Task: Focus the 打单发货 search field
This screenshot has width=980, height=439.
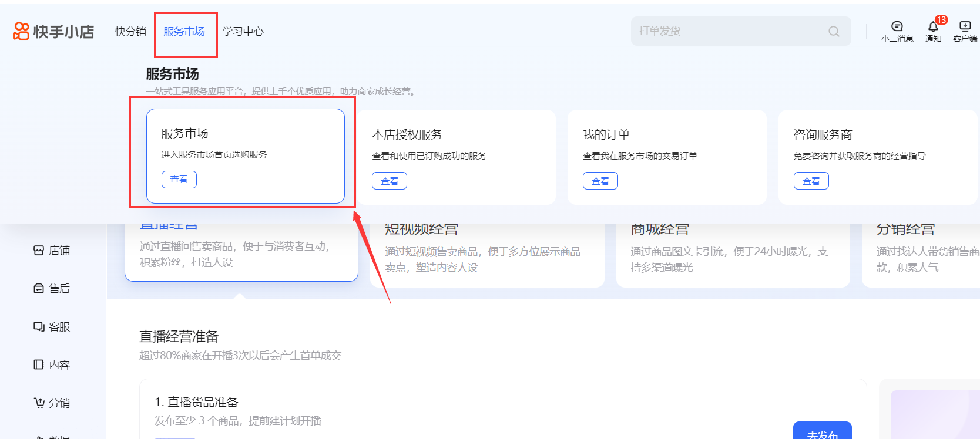Action: point(729,31)
